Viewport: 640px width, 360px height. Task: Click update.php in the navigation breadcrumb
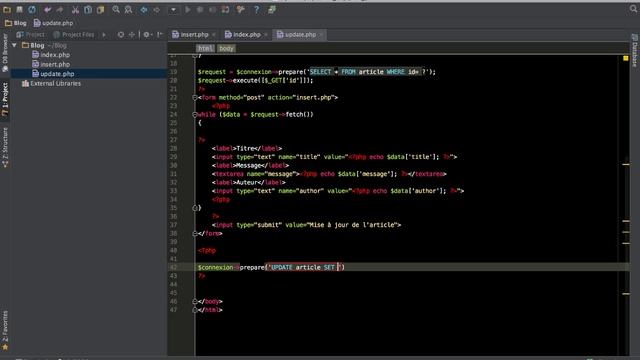pyautogui.click(x=53, y=23)
